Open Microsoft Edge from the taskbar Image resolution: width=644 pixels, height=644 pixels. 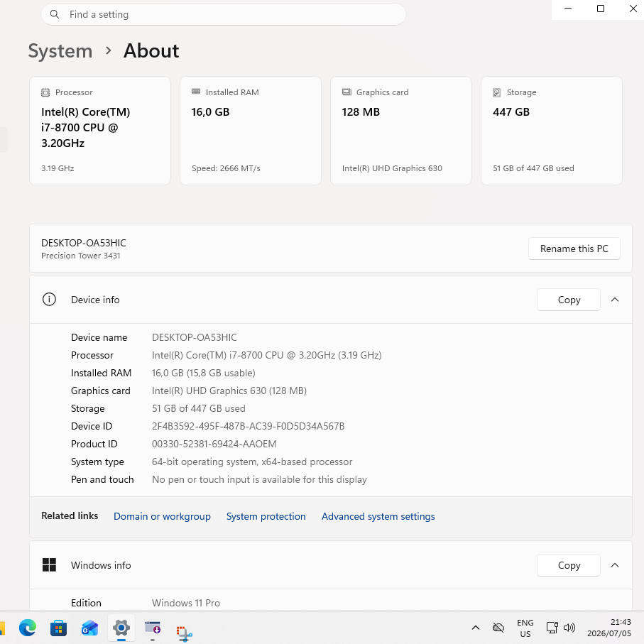coord(28,628)
